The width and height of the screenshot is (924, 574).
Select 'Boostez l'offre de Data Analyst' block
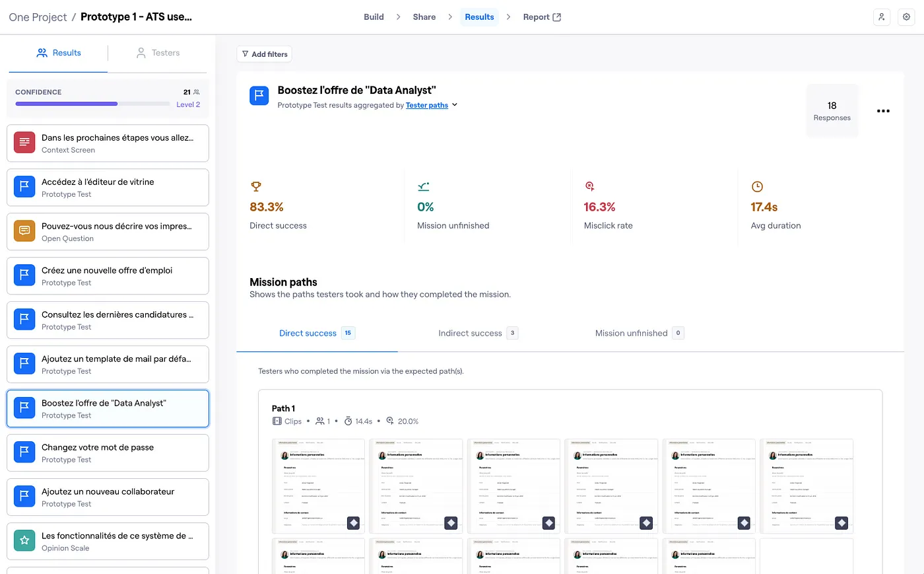coord(108,408)
